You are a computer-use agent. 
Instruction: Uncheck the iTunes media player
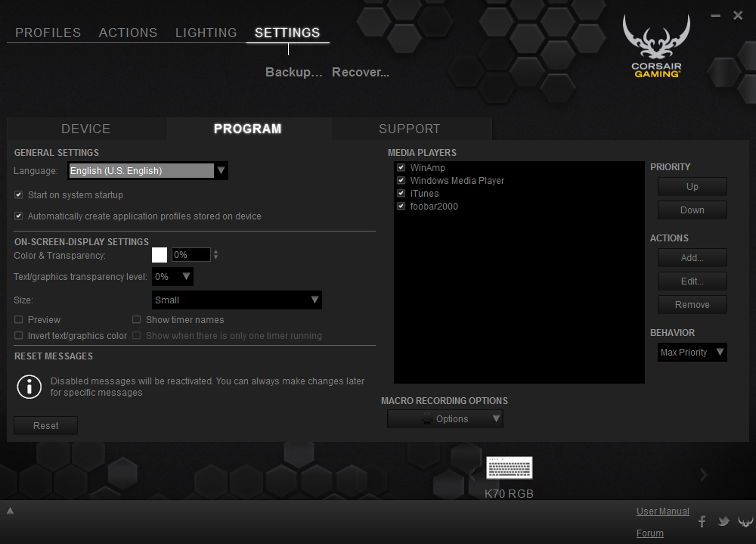pyautogui.click(x=401, y=193)
